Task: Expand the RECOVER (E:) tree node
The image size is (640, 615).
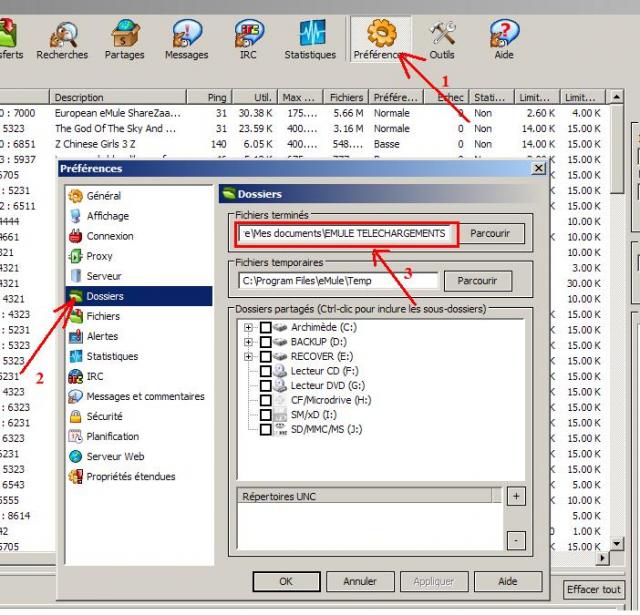Action: pos(248,356)
